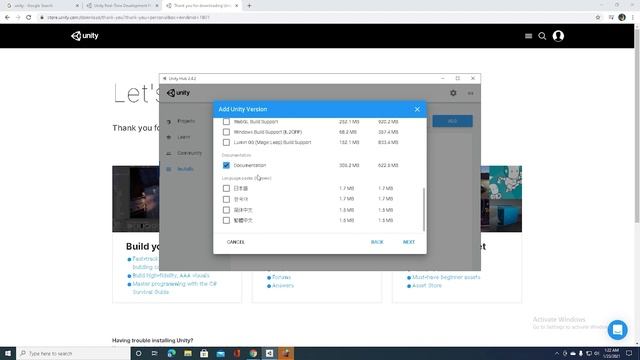
Task: Click the taskbar clock and date
Action: [611, 353]
